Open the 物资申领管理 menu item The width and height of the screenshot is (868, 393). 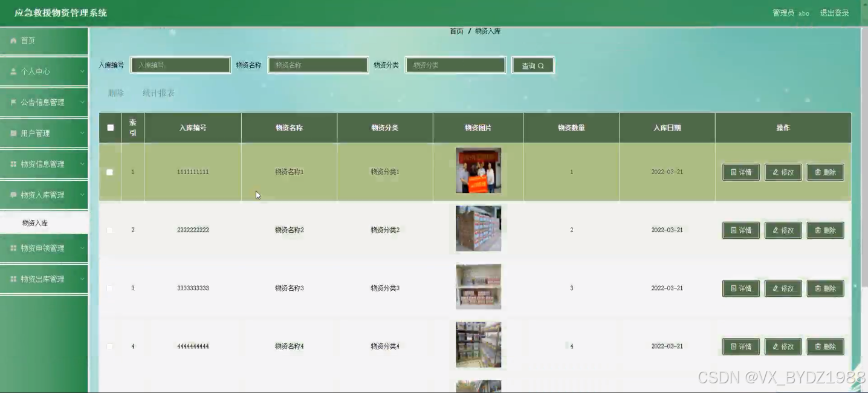coord(44,248)
